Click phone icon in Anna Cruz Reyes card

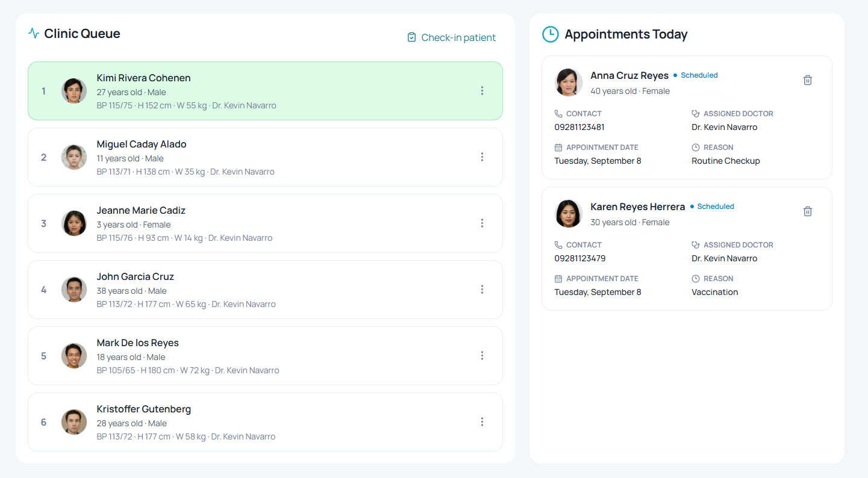tap(558, 114)
